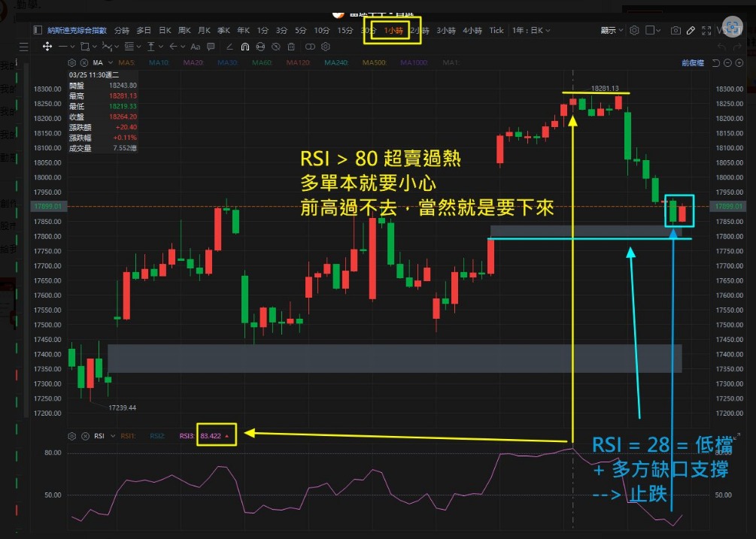Zoom out the chart with minus icon

point(727,63)
